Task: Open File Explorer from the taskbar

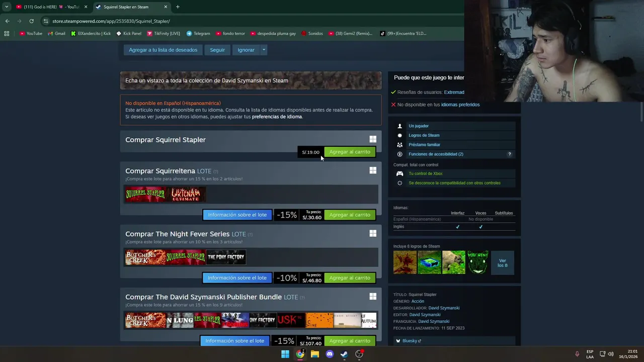Action: point(315,354)
